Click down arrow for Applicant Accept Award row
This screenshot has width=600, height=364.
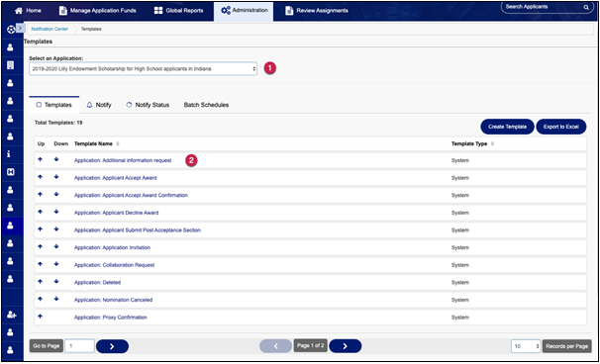(56, 177)
